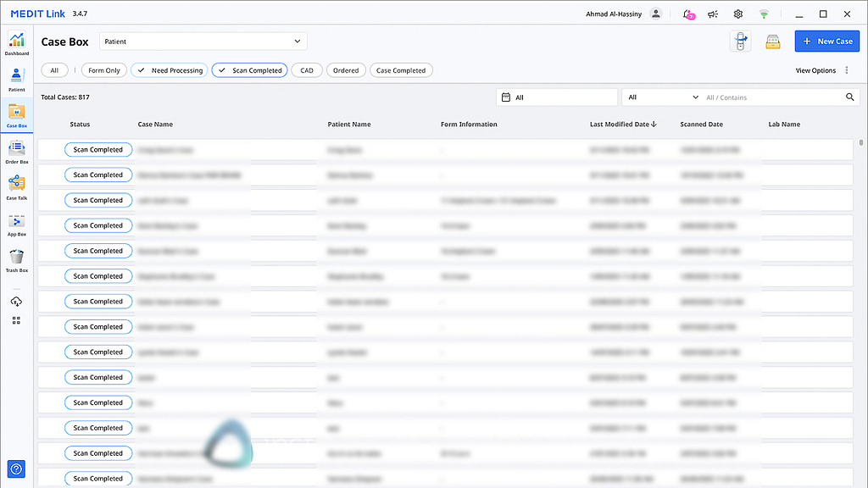Open the Trash Box

click(16, 259)
